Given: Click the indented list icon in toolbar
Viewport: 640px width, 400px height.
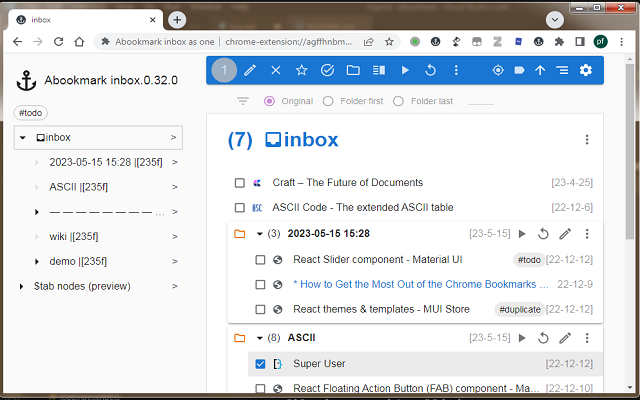Looking at the screenshot, I should coord(562,70).
